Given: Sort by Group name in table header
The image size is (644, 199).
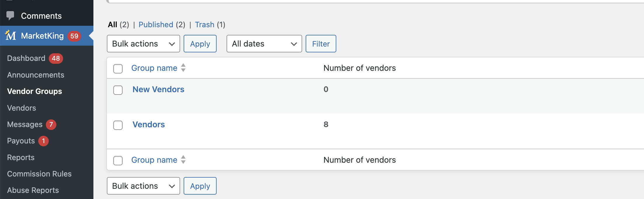Looking at the screenshot, I should click(x=154, y=68).
